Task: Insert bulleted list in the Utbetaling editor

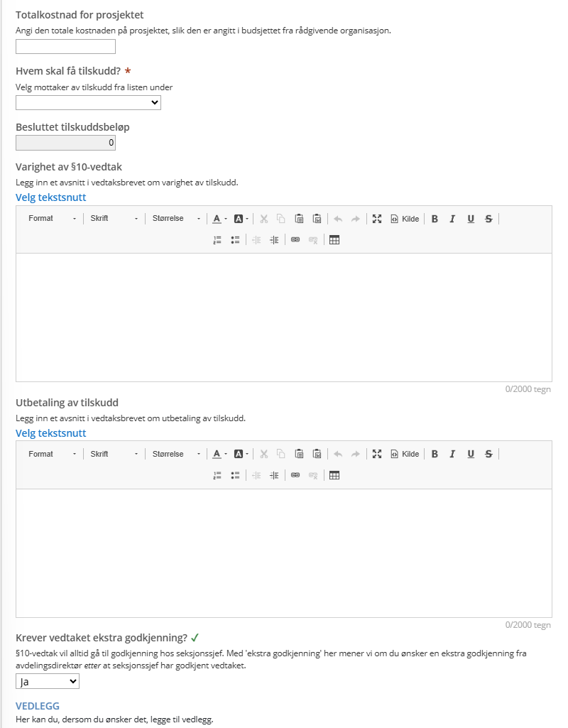Action: pos(235,476)
